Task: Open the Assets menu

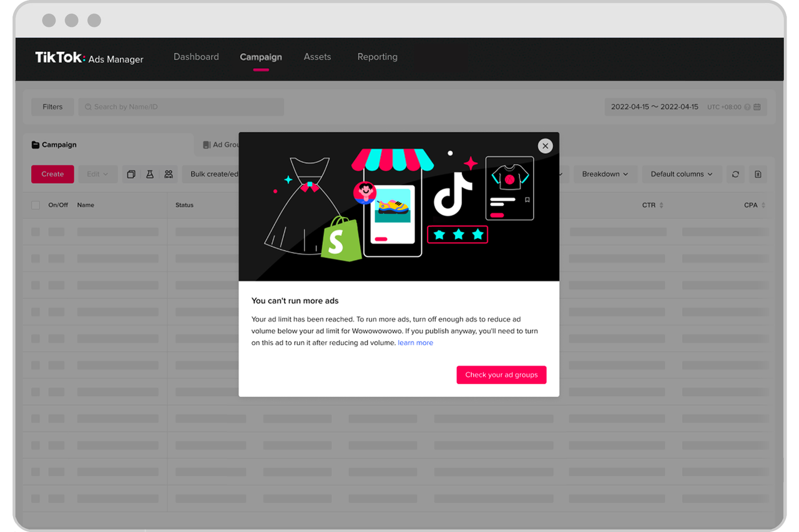Action: click(317, 57)
